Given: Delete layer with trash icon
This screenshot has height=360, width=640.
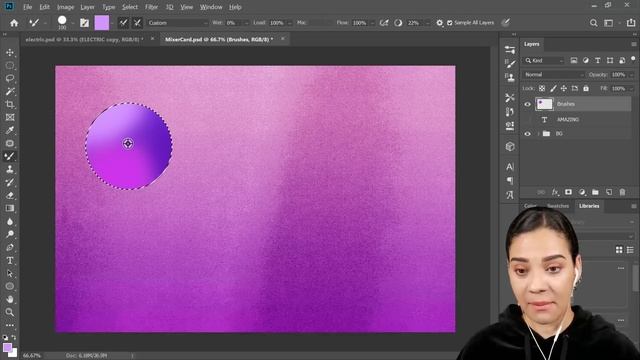Looking at the screenshot, I should pyautogui.click(x=622, y=192).
